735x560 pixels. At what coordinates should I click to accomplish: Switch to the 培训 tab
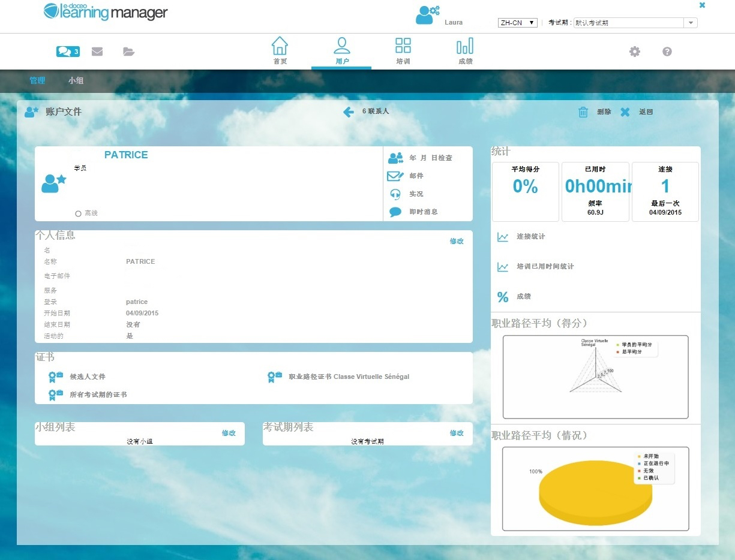[403, 51]
